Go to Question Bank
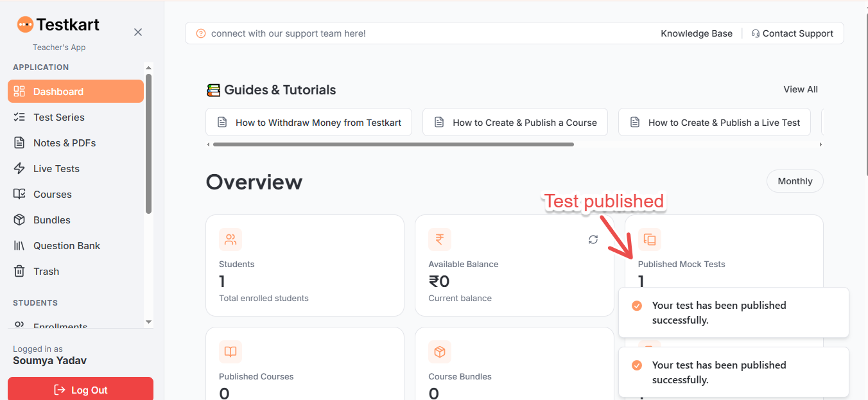 tap(76, 245)
